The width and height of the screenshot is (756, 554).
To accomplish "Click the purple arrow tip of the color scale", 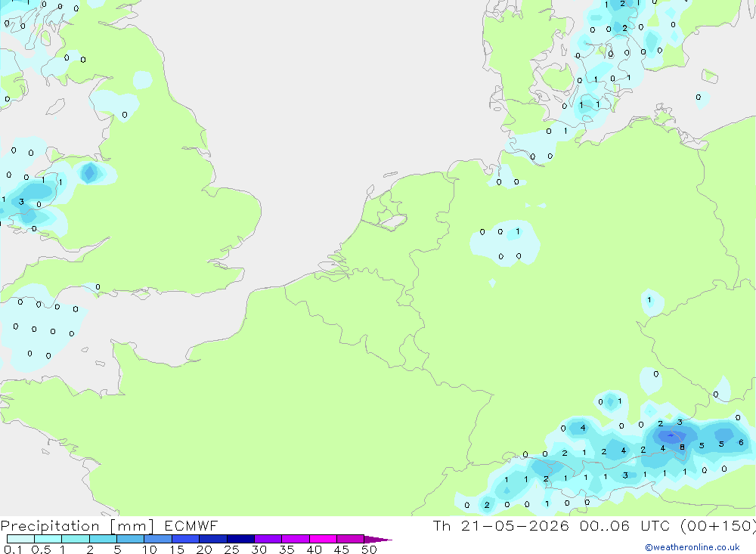I will point(379,539).
